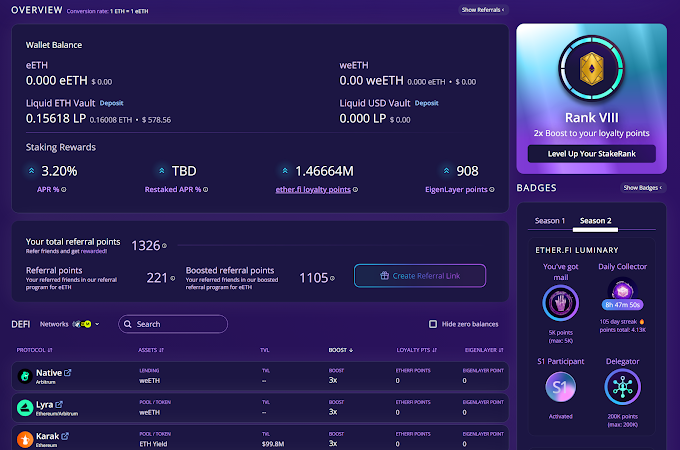Toggle Hide zero balances checkbox
This screenshot has height=450, width=680.
pos(433,324)
